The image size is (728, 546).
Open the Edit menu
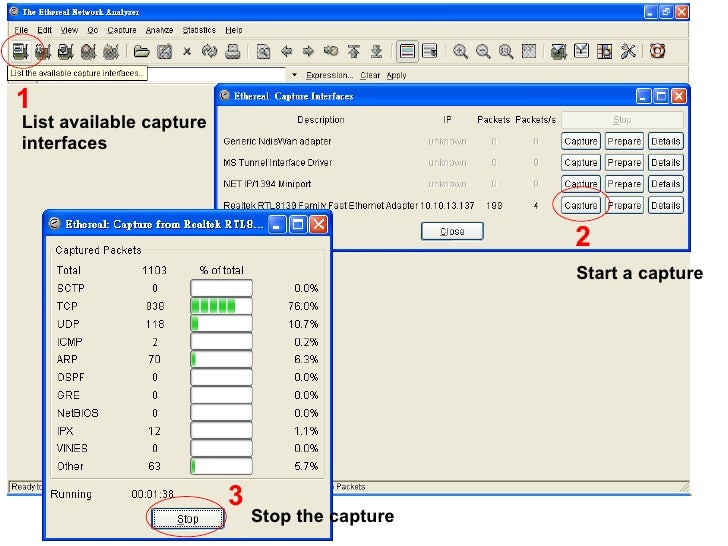(x=45, y=30)
